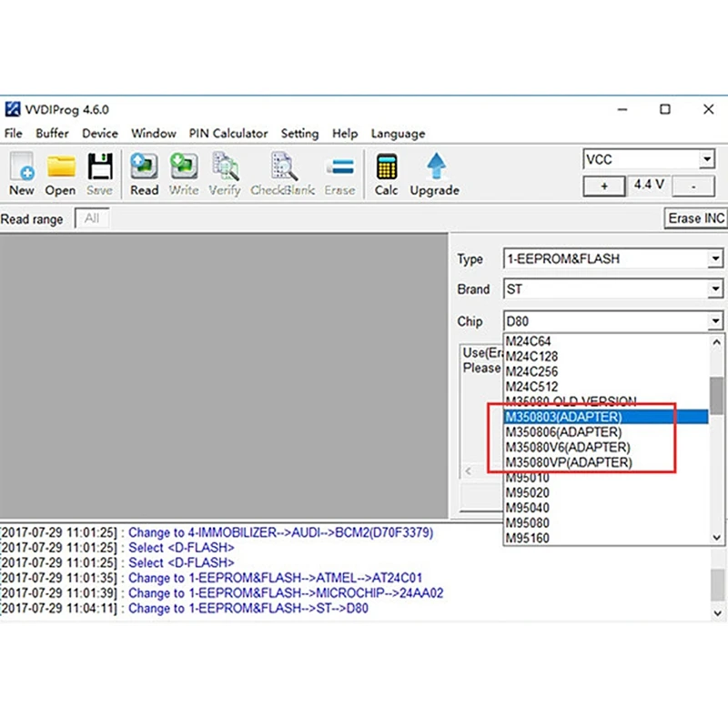Select M95160 in chip list
The image size is (728, 728).
(606, 538)
